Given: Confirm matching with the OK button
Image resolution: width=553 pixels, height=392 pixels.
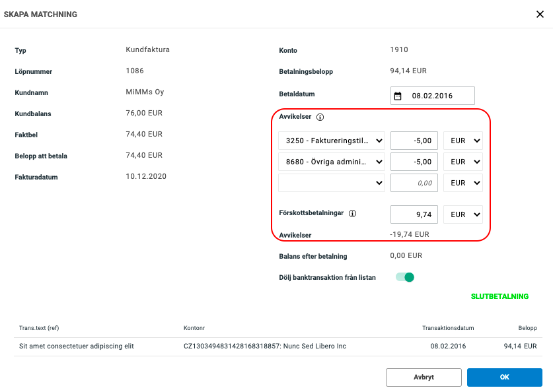Looking at the screenshot, I should (x=504, y=377).
